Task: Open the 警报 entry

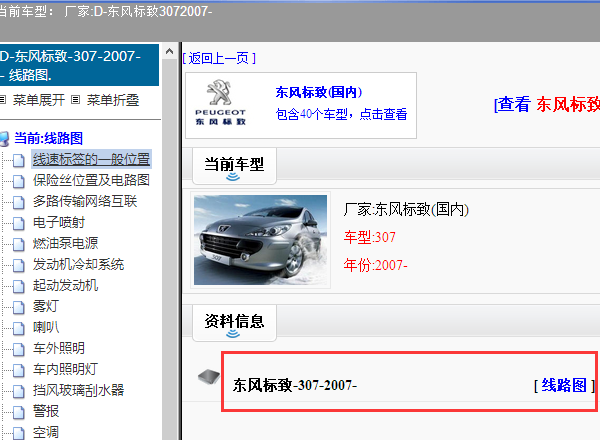Action: click(x=46, y=412)
